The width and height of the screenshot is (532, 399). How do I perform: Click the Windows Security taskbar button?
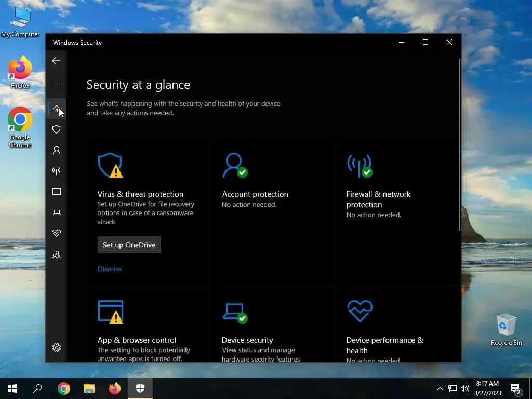[x=140, y=389]
